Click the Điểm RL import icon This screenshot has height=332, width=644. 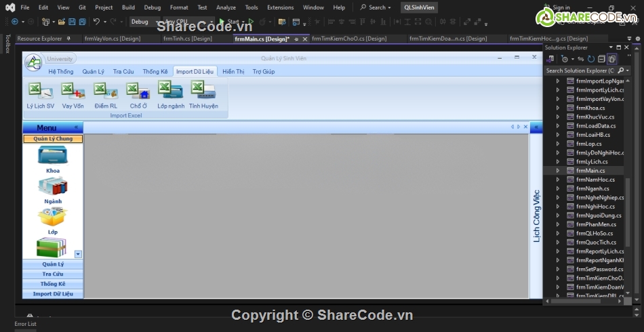pyautogui.click(x=106, y=91)
